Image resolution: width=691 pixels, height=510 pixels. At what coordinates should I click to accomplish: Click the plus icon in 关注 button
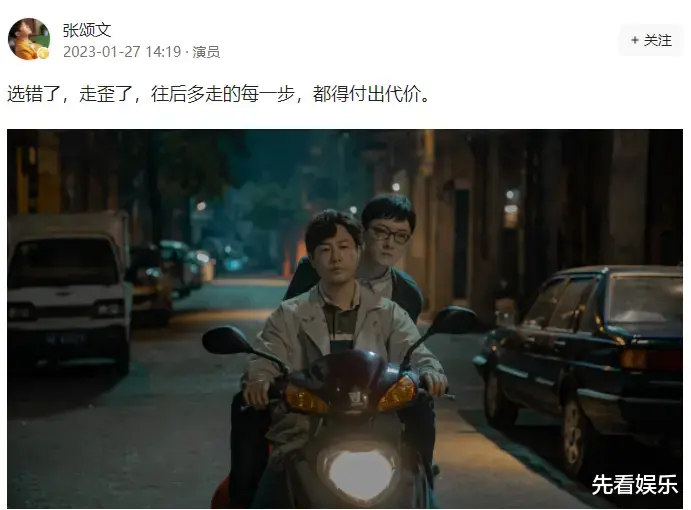click(635, 40)
